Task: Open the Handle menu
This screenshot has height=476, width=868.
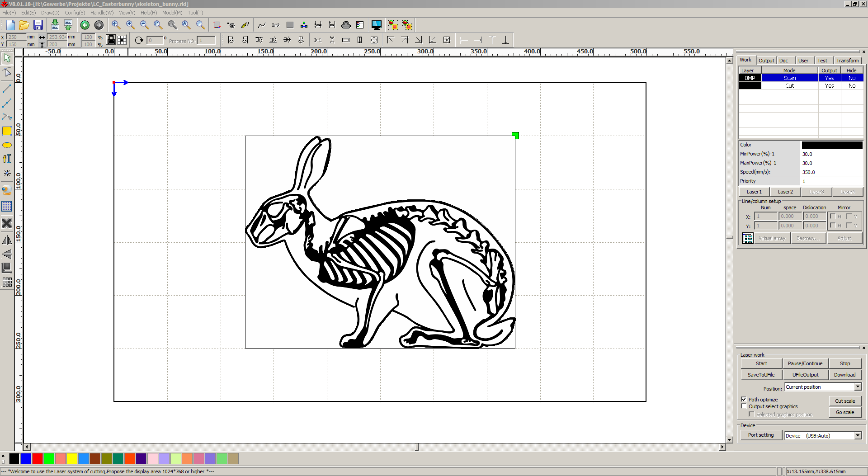Action: click(x=102, y=13)
